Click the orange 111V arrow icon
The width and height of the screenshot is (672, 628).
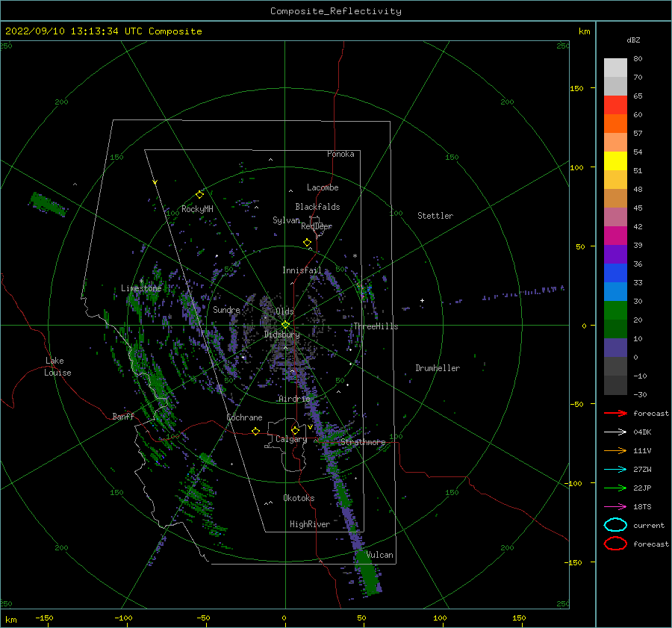615,450
